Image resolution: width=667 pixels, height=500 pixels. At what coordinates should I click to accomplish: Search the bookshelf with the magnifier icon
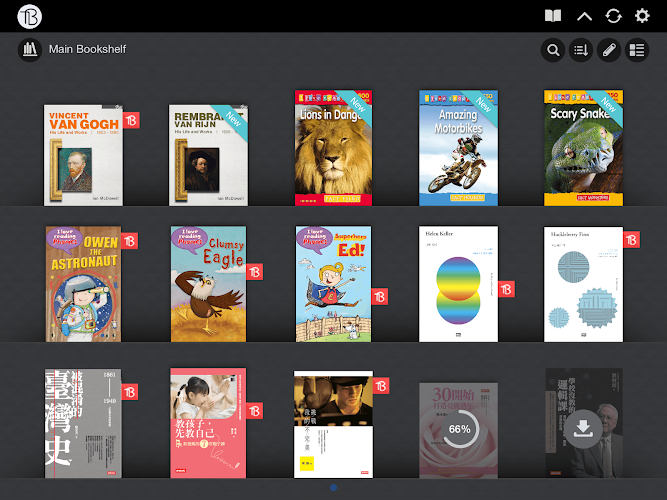(552, 50)
